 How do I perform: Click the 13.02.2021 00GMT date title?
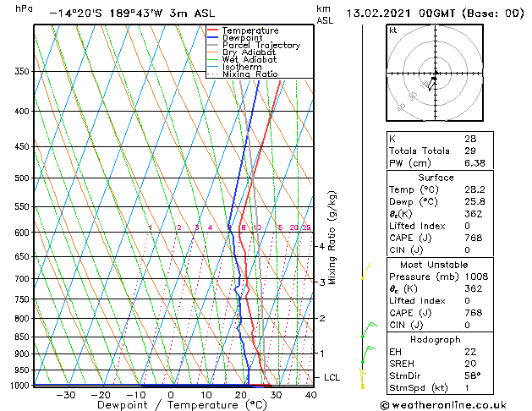tap(401, 14)
